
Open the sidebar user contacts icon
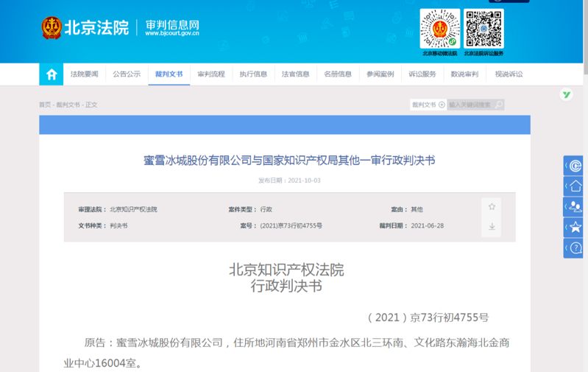[573, 206]
